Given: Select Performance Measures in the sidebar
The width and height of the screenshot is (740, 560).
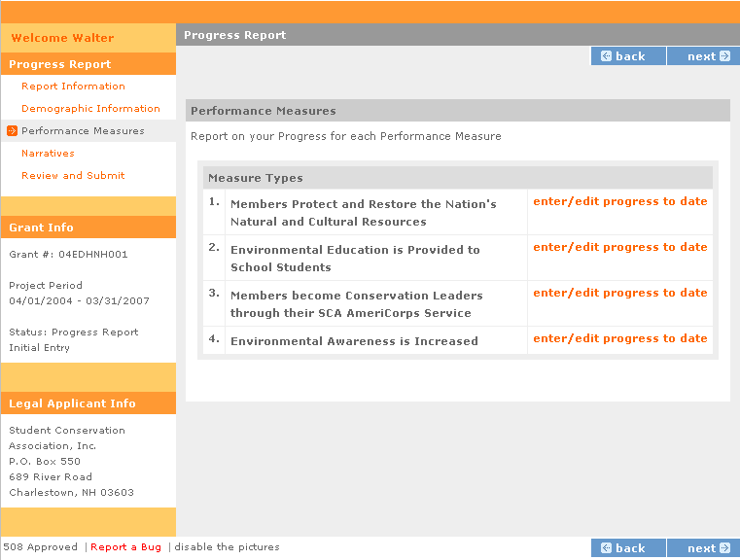Looking at the screenshot, I should (83, 131).
